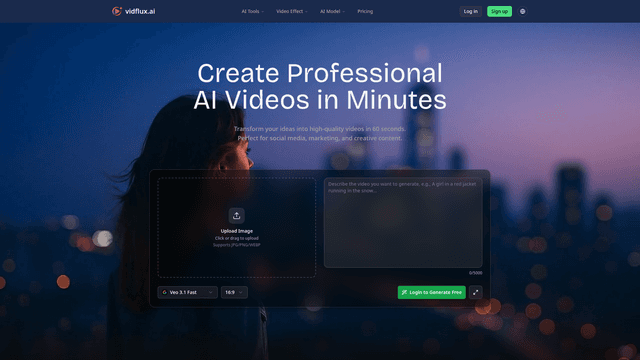
Task: Click the 'Supports JPG/PNG/WEBP' text
Action: (236, 245)
